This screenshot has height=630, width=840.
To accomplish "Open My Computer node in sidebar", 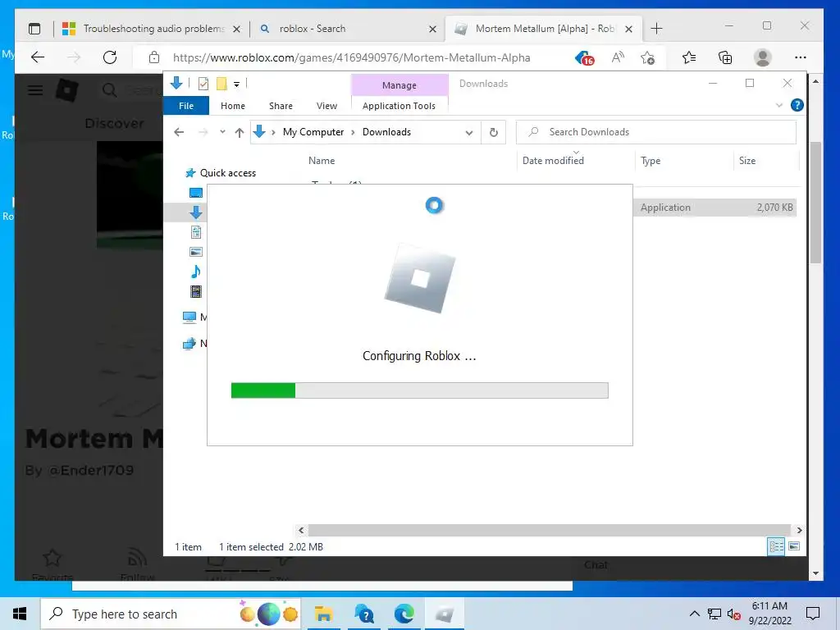I will (189, 317).
